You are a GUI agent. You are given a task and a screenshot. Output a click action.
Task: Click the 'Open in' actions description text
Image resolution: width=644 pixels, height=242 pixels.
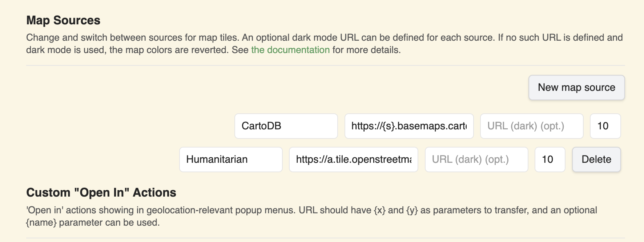311,216
